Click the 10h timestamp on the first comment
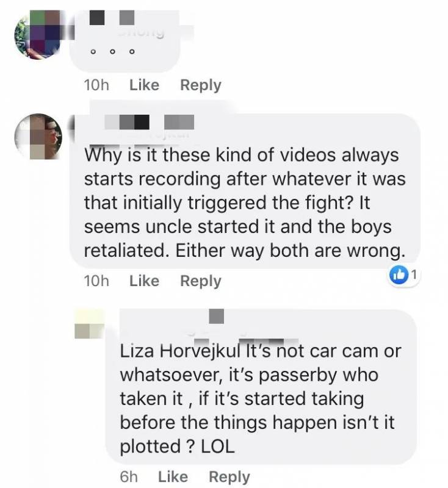This screenshot has height=488, width=448. (96, 85)
